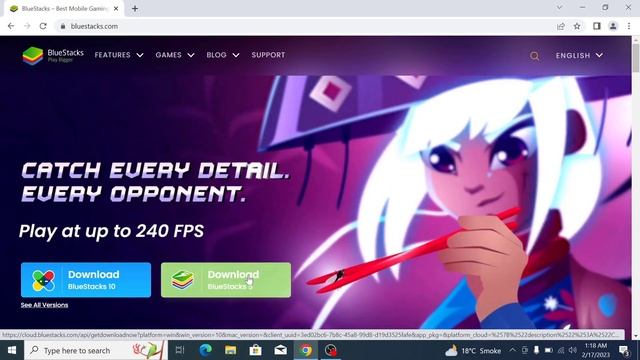Open the See All Versions link
640x360 pixels.
[44, 305]
